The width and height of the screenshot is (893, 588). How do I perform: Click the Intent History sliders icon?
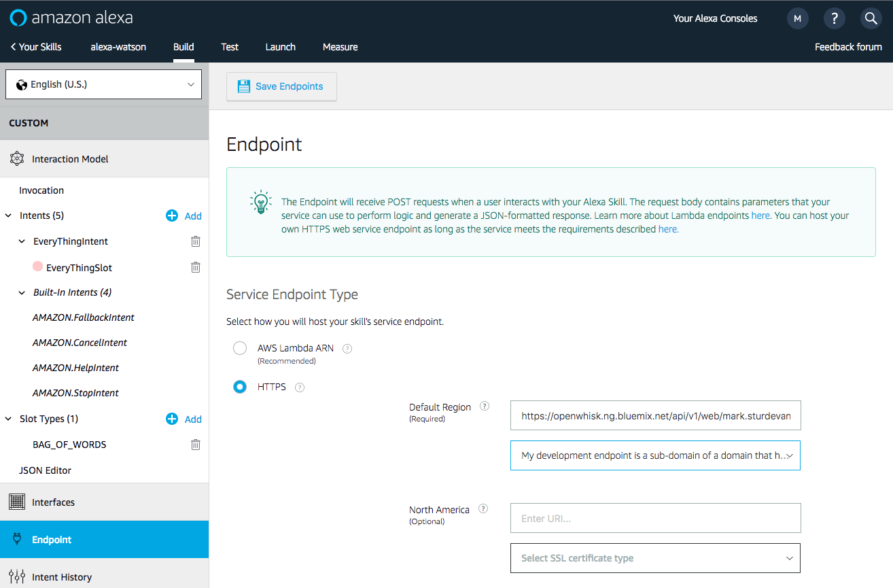click(x=17, y=576)
